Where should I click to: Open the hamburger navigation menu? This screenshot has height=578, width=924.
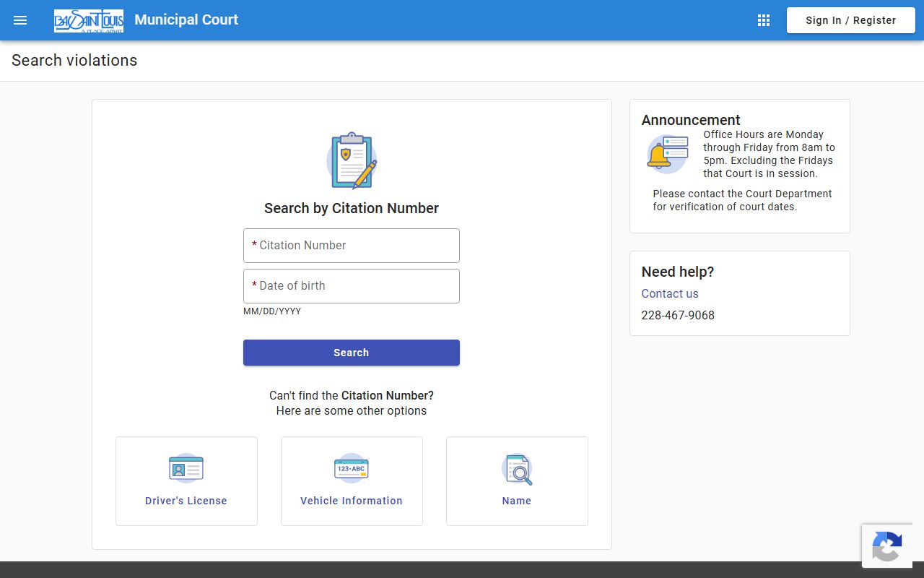pyautogui.click(x=20, y=20)
